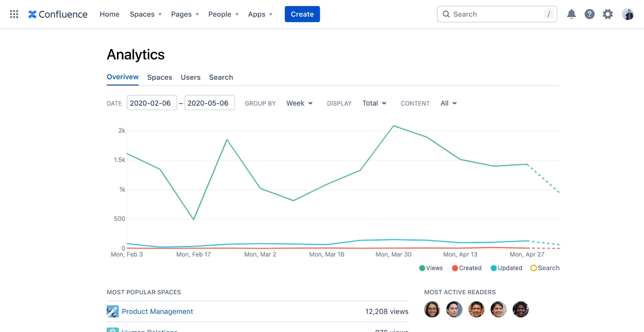
Task: Open the user profile avatar menu
Action: click(628, 14)
